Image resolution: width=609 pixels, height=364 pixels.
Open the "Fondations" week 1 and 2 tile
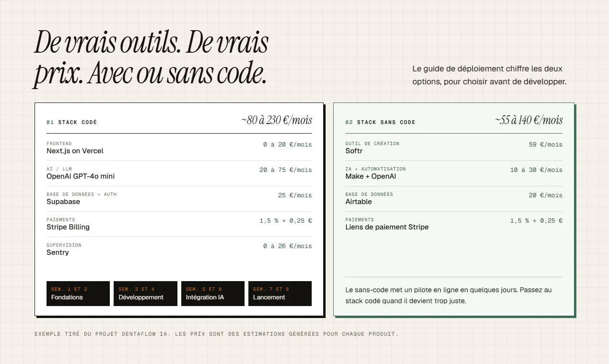point(78,294)
